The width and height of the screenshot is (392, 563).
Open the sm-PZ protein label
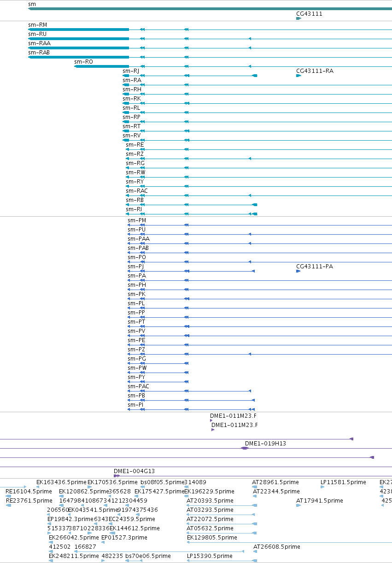point(136,350)
